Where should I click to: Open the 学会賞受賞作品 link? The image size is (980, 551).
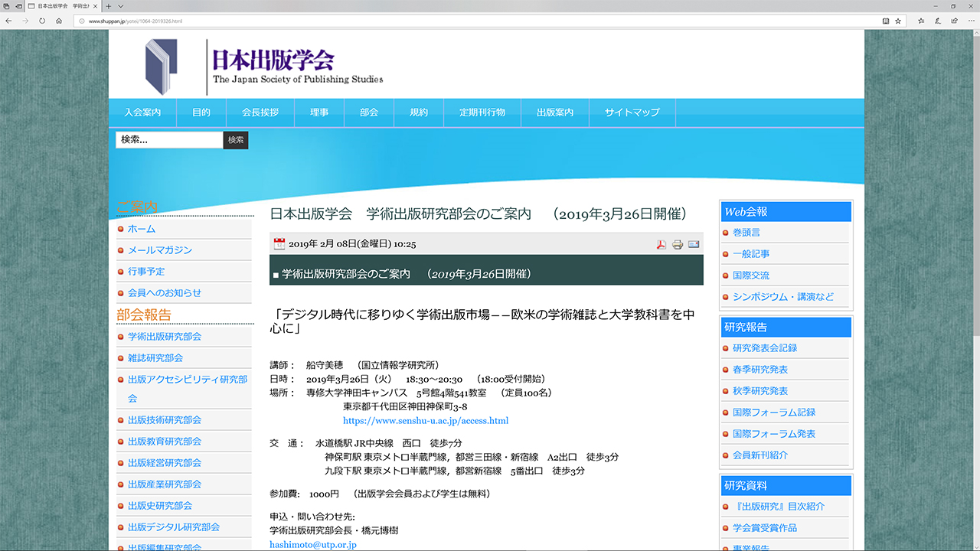[765, 528]
